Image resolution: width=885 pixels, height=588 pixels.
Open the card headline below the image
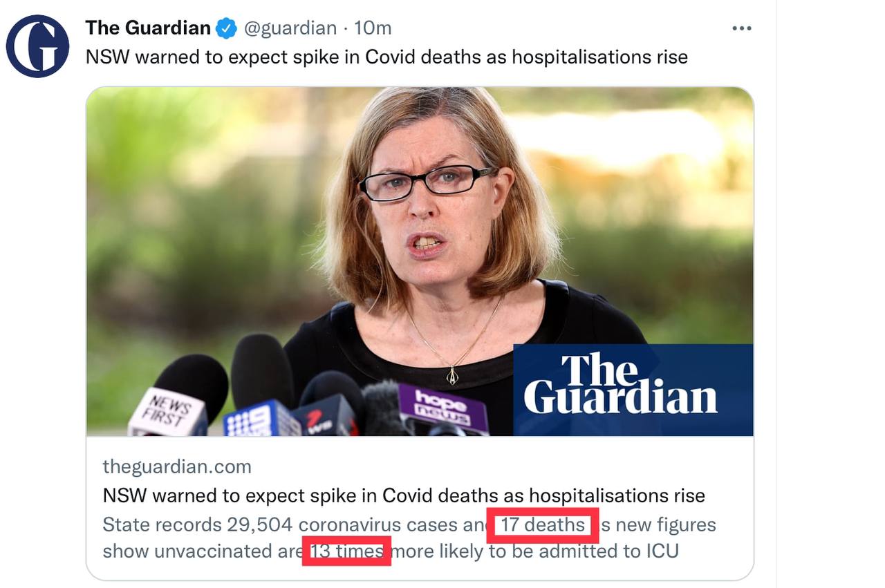[404, 495]
